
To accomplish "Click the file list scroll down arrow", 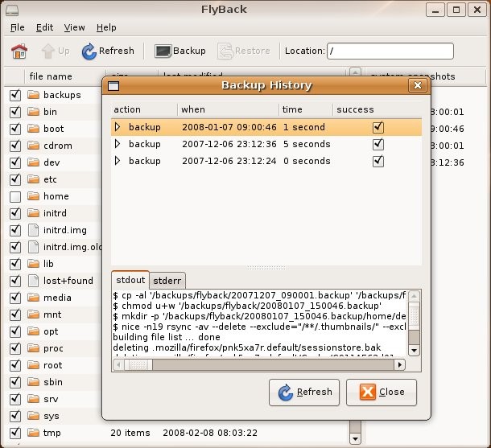I will click(355, 438).
